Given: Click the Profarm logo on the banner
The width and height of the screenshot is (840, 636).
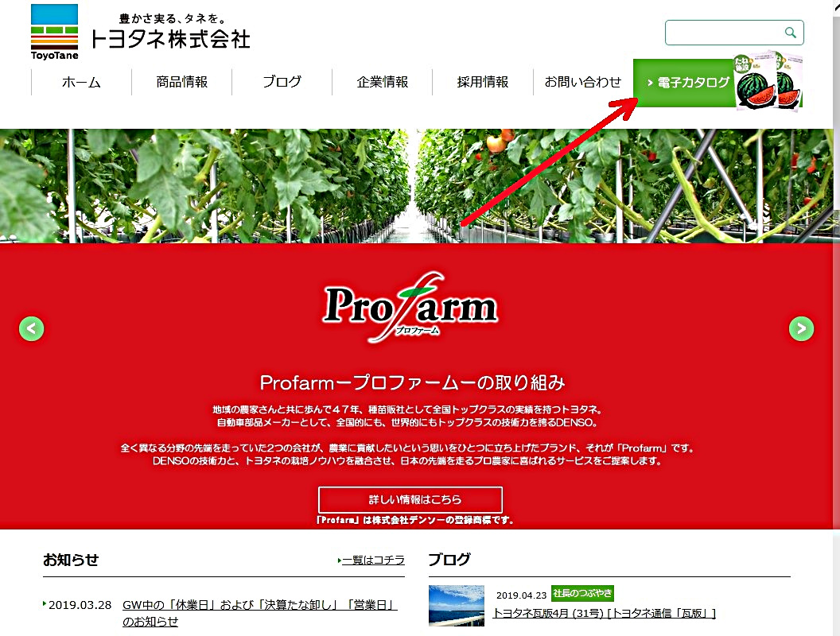Looking at the screenshot, I should [x=411, y=307].
